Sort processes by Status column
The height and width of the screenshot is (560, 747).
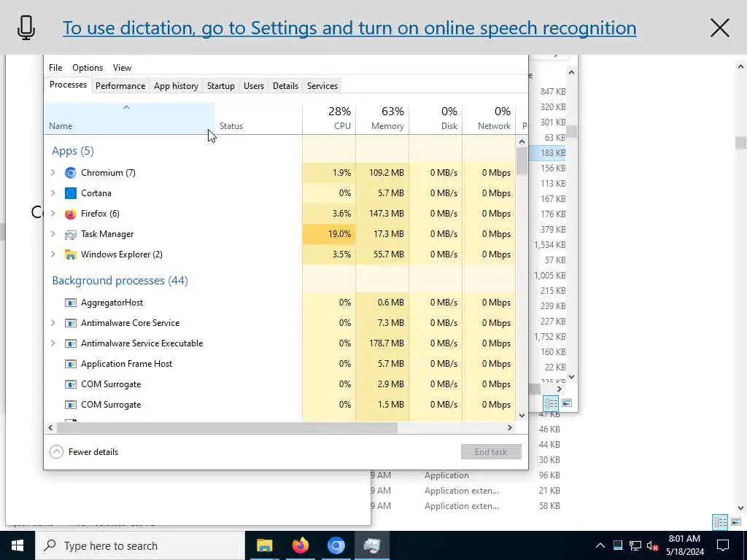[x=258, y=119]
